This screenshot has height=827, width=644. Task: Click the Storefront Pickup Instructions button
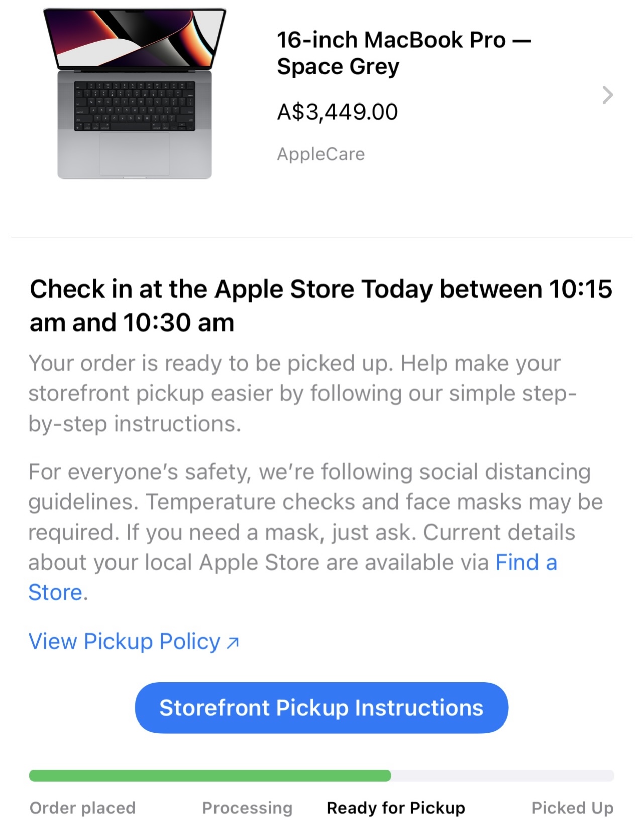click(x=321, y=707)
